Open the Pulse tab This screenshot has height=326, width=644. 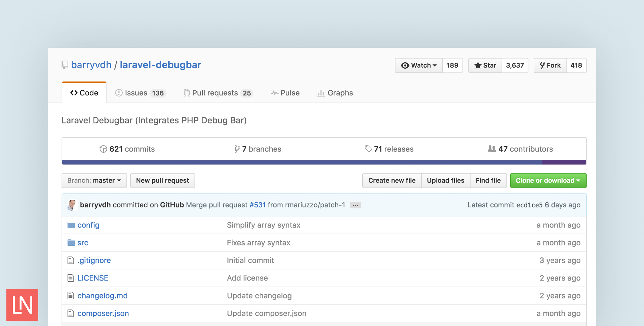coord(285,93)
